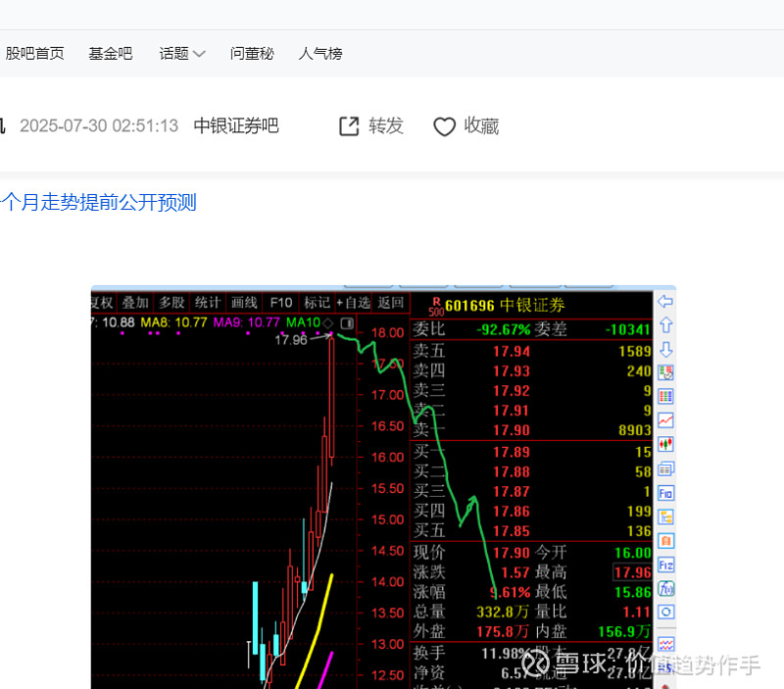Switch to the red trend line chart icon
The image size is (784, 689).
point(665,420)
